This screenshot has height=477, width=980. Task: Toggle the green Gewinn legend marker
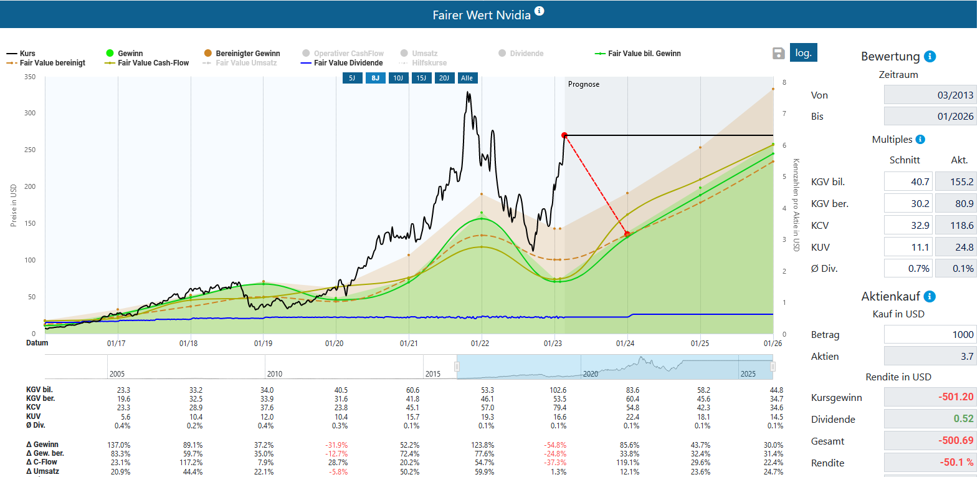pos(110,54)
